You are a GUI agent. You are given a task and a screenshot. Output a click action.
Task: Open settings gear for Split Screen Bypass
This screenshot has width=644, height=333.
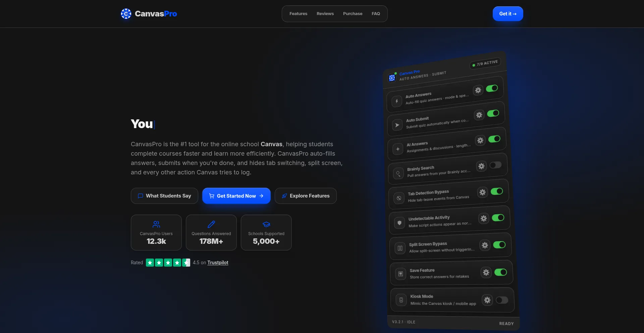point(485,245)
